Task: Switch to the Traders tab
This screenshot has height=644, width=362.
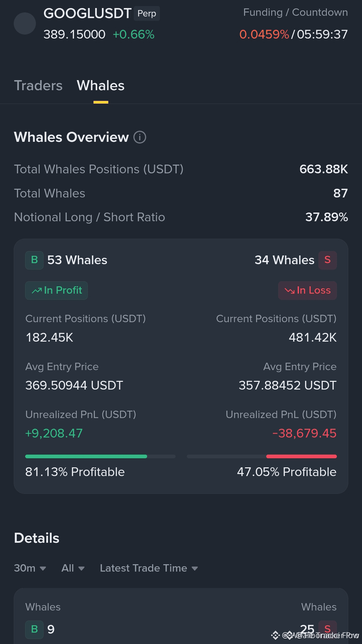Action: (38, 86)
